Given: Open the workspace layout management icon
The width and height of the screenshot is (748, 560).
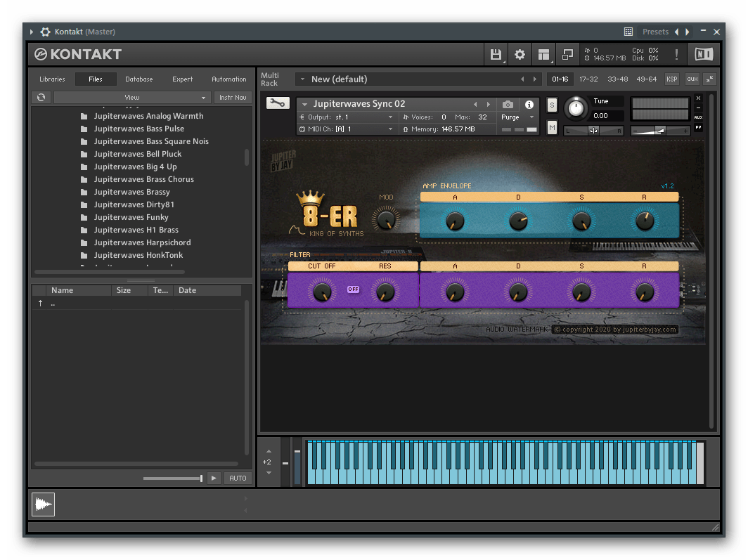Looking at the screenshot, I should (x=543, y=54).
